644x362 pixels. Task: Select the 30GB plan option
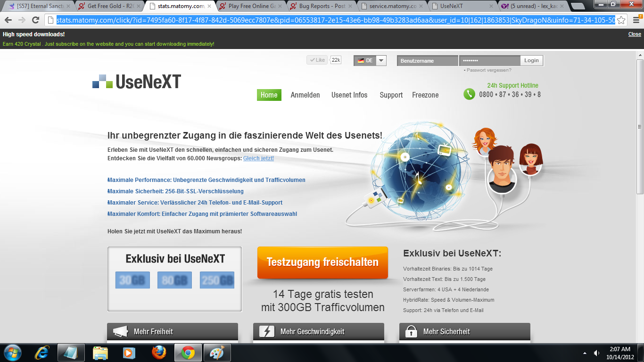(132, 280)
